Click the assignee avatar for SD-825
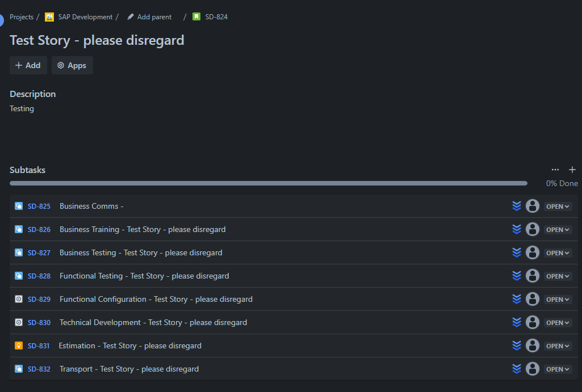The image size is (582, 392). 532,206
